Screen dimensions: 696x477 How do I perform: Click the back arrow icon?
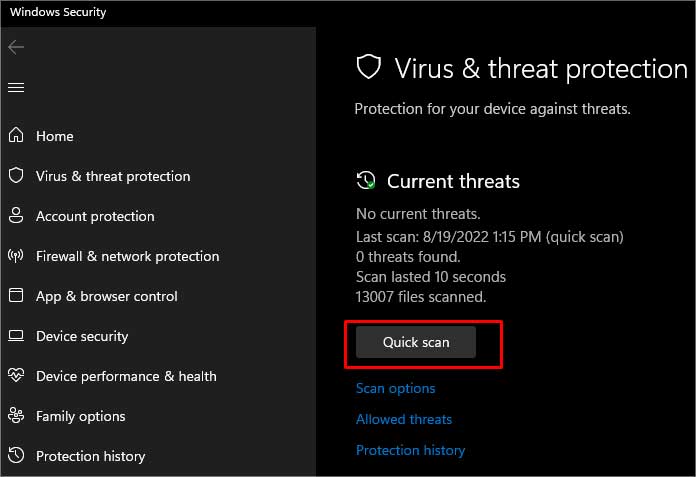(16, 47)
